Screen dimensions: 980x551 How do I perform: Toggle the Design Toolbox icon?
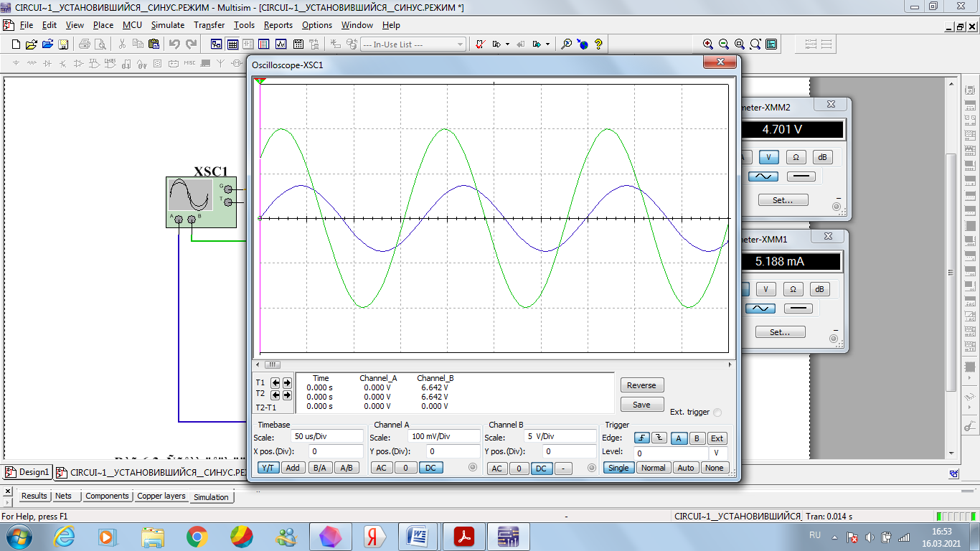coord(216,44)
